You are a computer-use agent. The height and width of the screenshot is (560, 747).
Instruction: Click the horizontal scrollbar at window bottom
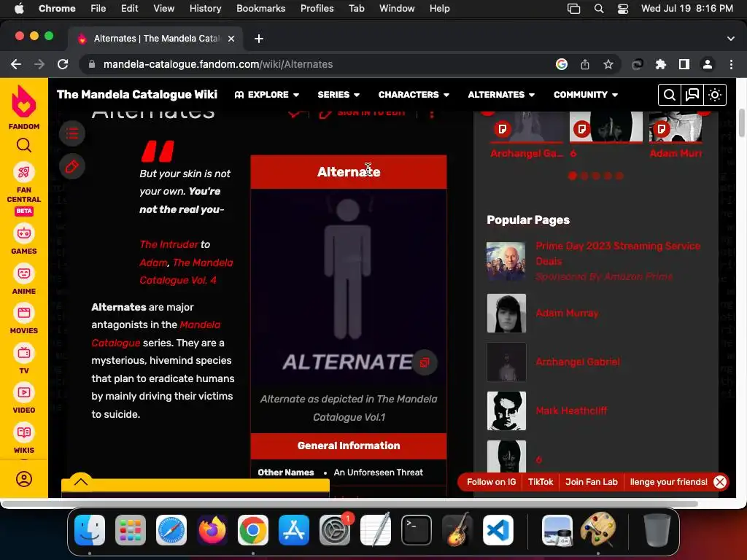tap(350, 503)
